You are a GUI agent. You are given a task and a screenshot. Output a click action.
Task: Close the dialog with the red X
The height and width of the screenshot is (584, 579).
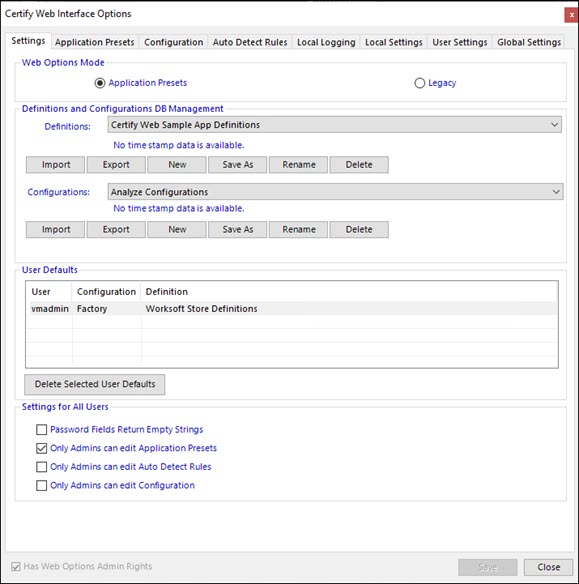tap(572, 15)
